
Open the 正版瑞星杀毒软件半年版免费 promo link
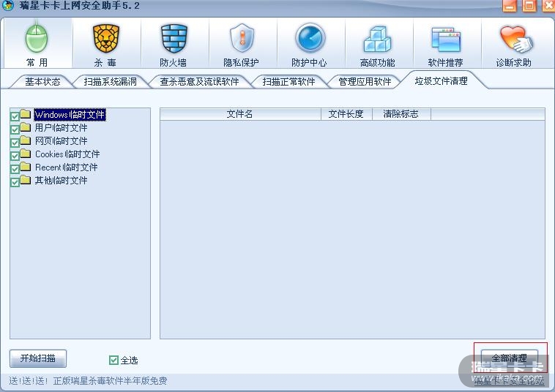pos(110,381)
